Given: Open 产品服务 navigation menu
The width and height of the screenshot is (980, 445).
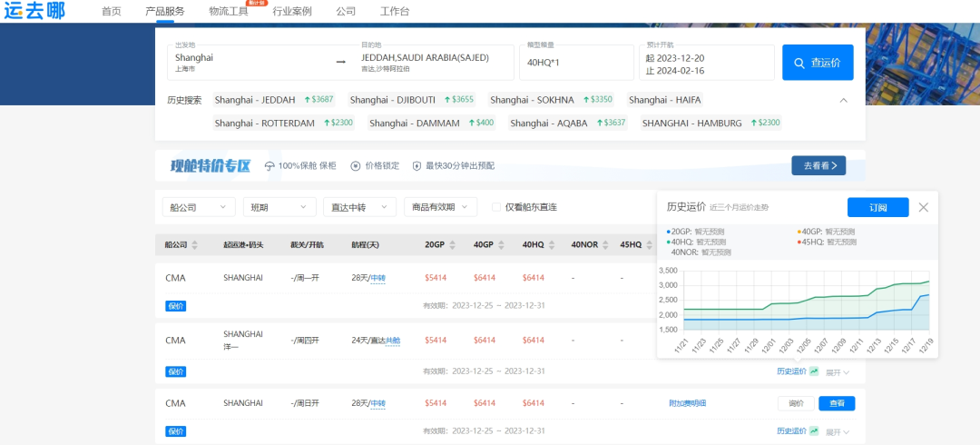Looking at the screenshot, I should [x=165, y=11].
